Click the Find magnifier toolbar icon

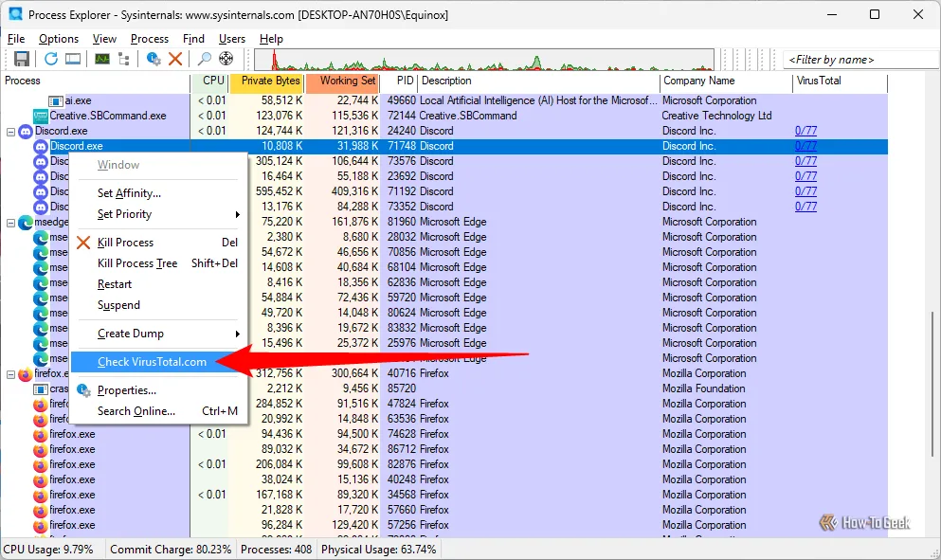click(205, 59)
